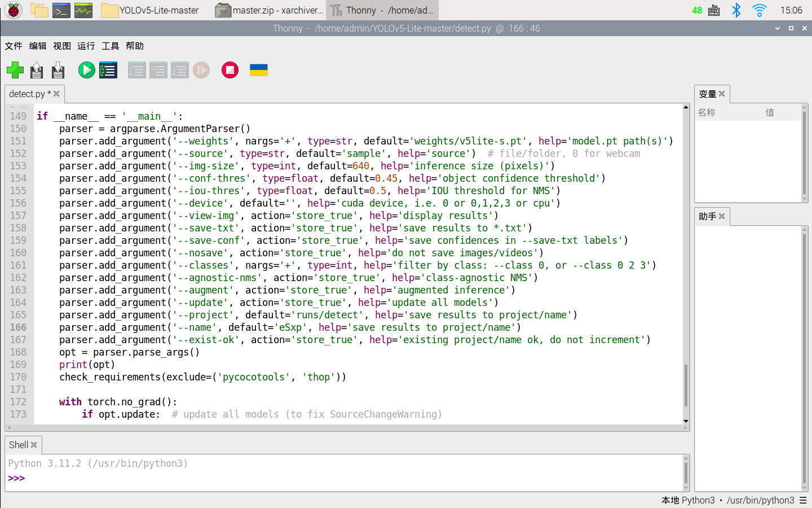812x508 pixels.
Task: Create a new file with green plus icon
Action: 15,70
